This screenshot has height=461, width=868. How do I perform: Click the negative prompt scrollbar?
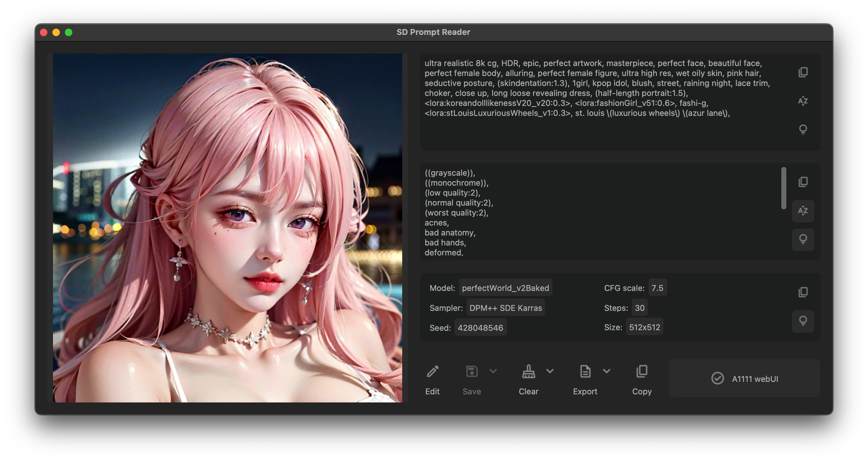[784, 188]
